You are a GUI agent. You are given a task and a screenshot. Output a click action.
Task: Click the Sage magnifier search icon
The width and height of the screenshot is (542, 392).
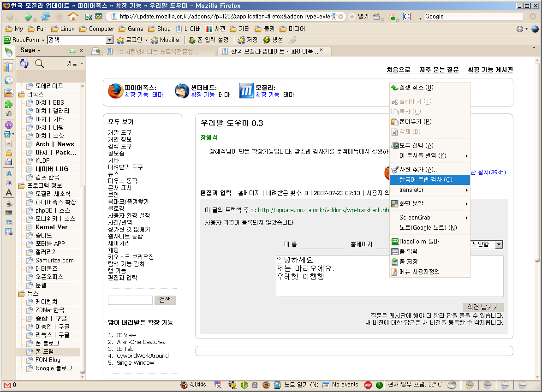(x=39, y=63)
